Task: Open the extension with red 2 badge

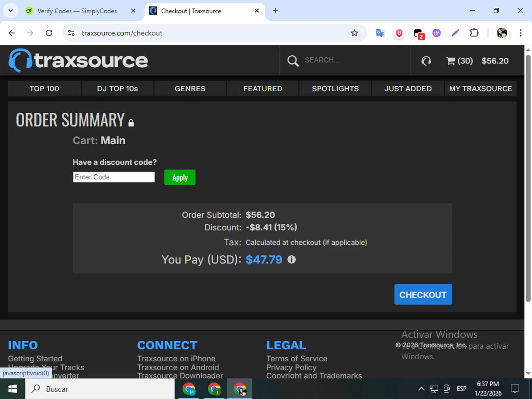Action: pyautogui.click(x=419, y=34)
